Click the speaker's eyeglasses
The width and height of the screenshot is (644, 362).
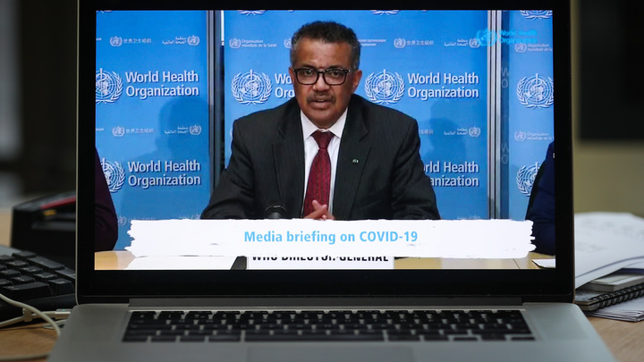tap(322, 76)
